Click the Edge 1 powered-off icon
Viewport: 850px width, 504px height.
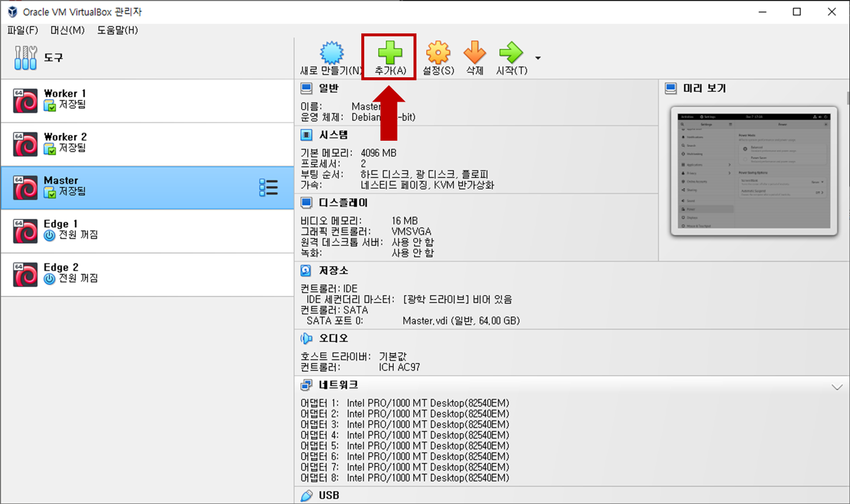click(x=50, y=235)
